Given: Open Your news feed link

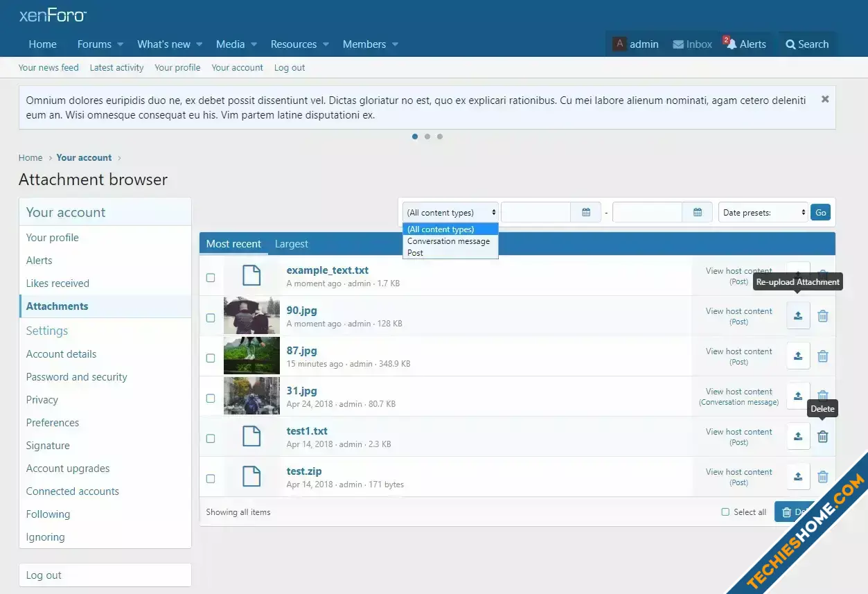Looking at the screenshot, I should pyautogui.click(x=48, y=68).
